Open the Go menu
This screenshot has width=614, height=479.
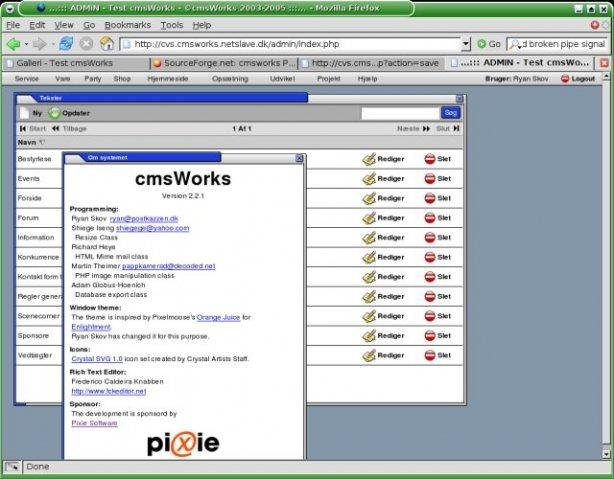(x=89, y=25)
